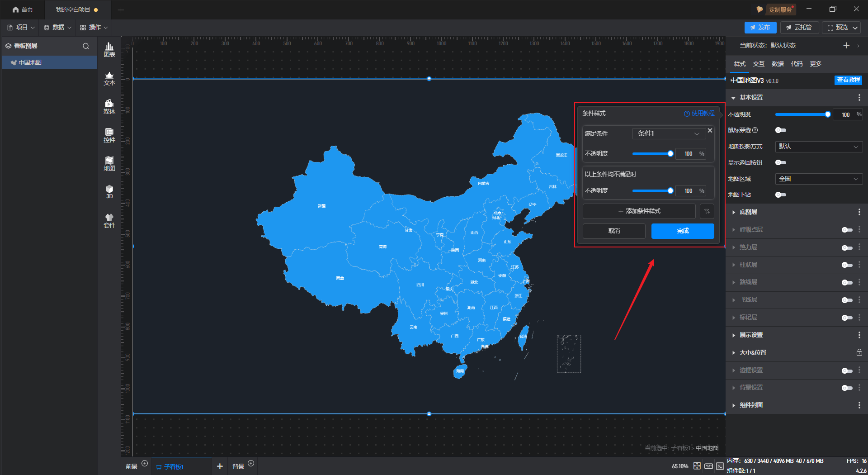Image resolution: width=868 pixels, height=475 pixels.
Task: Open the 套件 kit components panel
Action: coord(109,221)
